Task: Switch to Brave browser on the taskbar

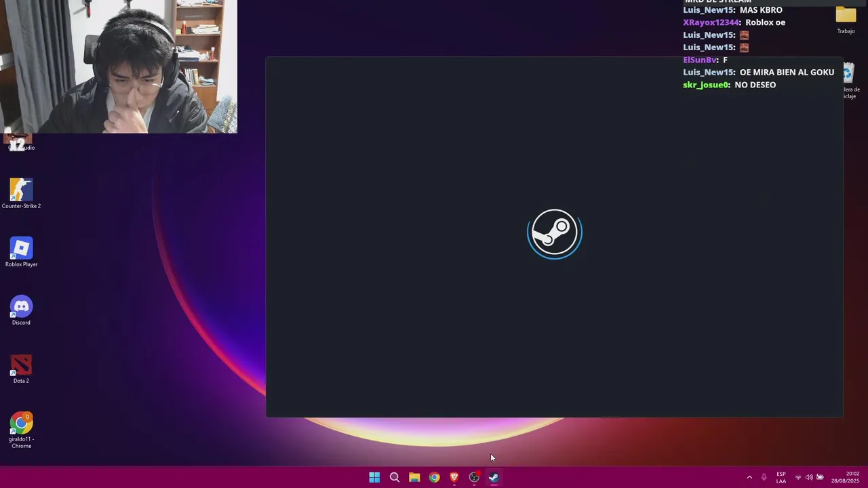Action: click(x=454, y=477)
